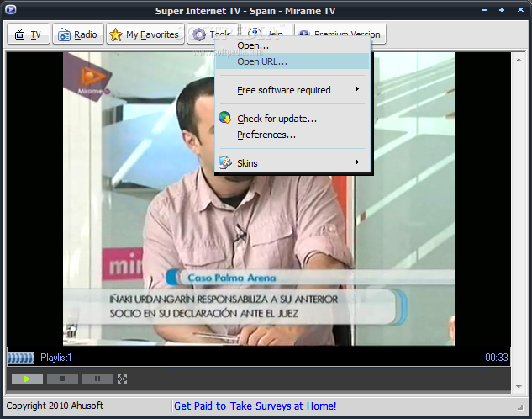Click the green Play button
The height and width of the screenshot is (419, 532).
[x=27, y=379]
